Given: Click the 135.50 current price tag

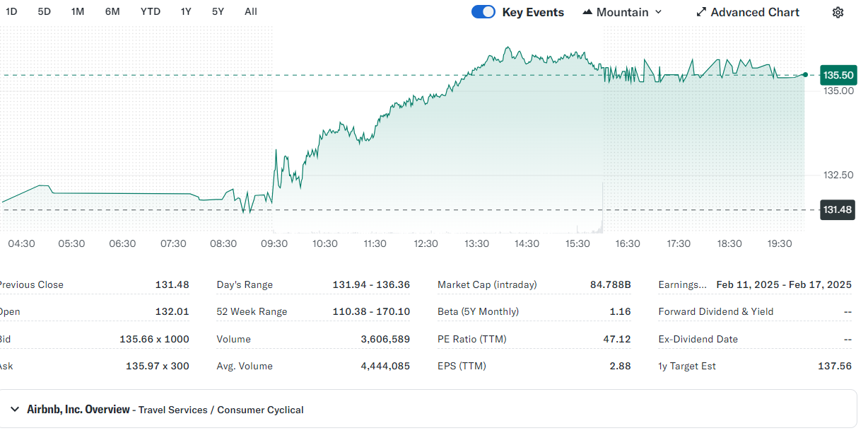Looking at the screenshot, I should [x=838, y=75].
